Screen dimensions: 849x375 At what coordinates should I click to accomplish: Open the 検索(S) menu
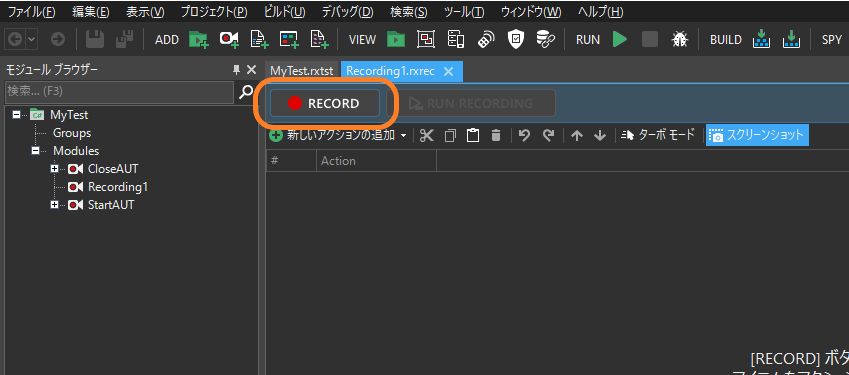pos(409,11)
